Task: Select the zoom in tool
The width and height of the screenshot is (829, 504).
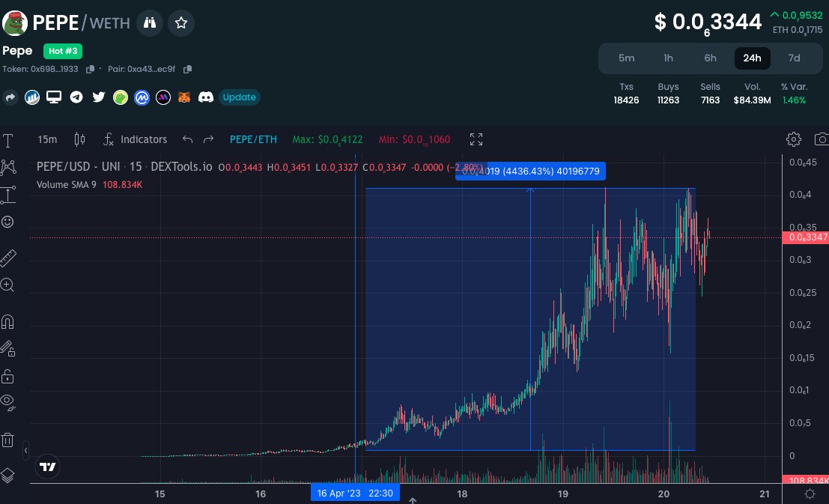Action: point(7,285)
